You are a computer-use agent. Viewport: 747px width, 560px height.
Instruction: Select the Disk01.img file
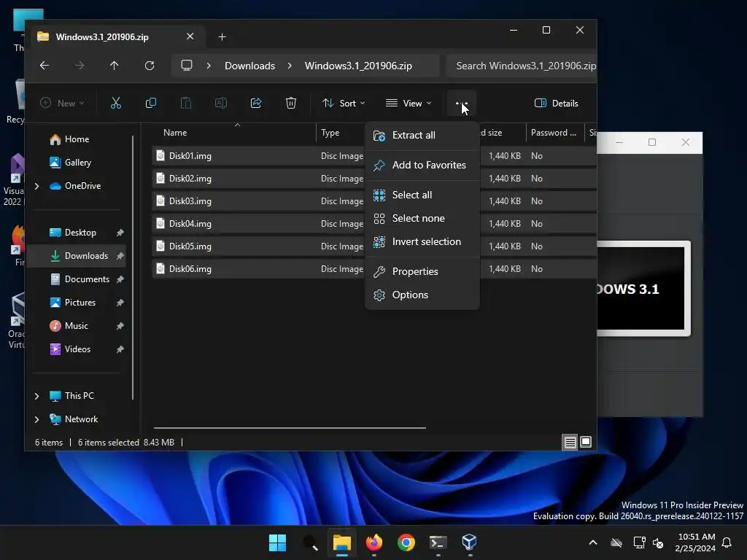click(190, 156)
